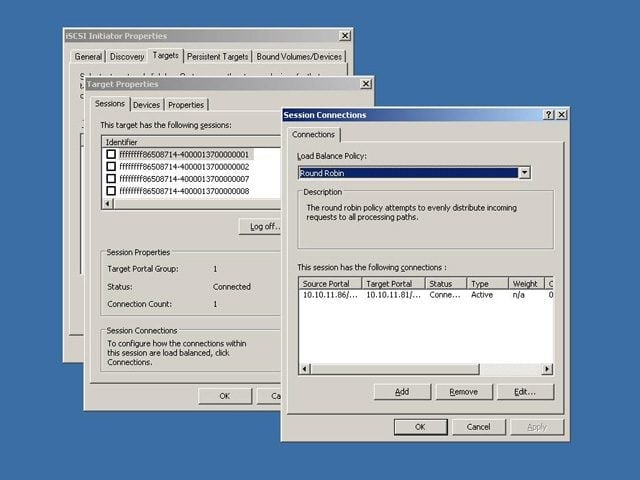Viewport: 640px width, 480px height.
Task: Sort by Weight column header
Action: (x=527, y=283)
